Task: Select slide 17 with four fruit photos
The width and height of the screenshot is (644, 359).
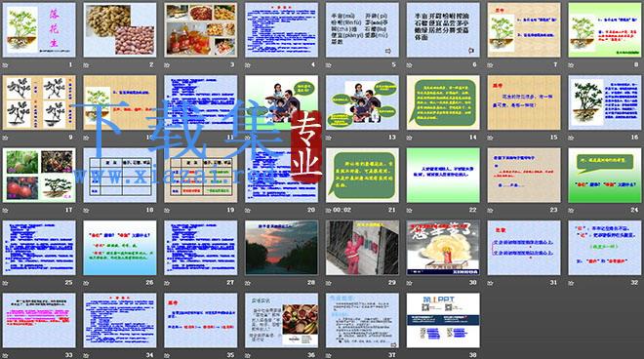Action: point(39,176)
